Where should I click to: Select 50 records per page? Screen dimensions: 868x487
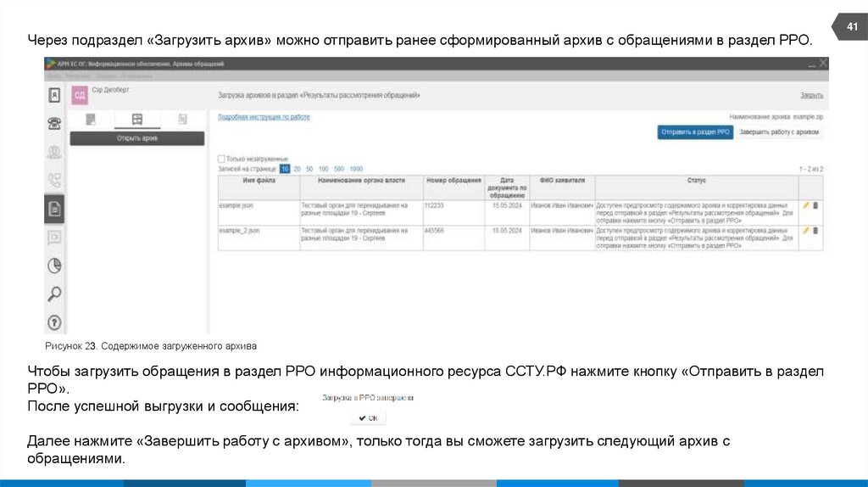pyautogui.click(x=309, y=169)
